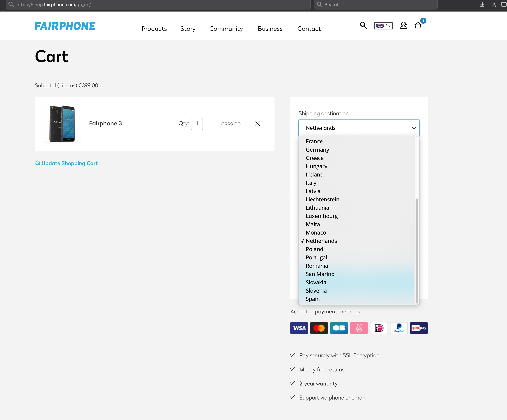Pick Liechtenstein from the country list
This screenshot has width=507, height=420.
(x=356, y=200)
